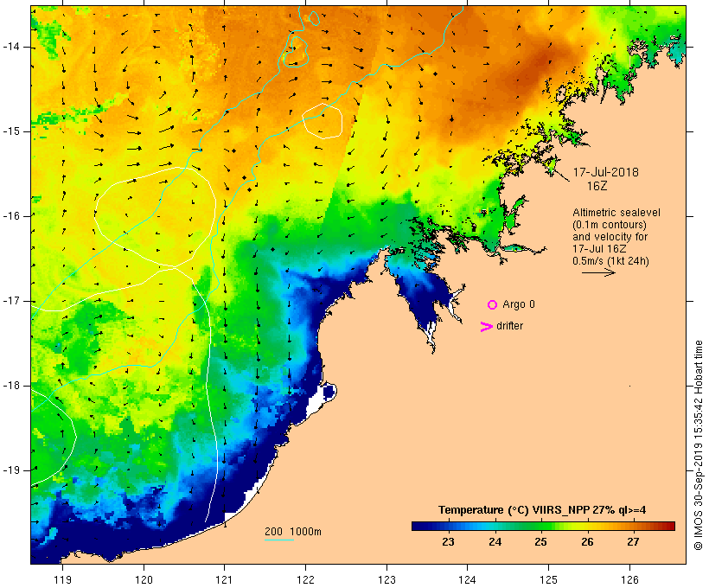Viewport: 709px width, 588px height.
Task: Click the velocity scale arrow in legend
Action: click(598, 272)
